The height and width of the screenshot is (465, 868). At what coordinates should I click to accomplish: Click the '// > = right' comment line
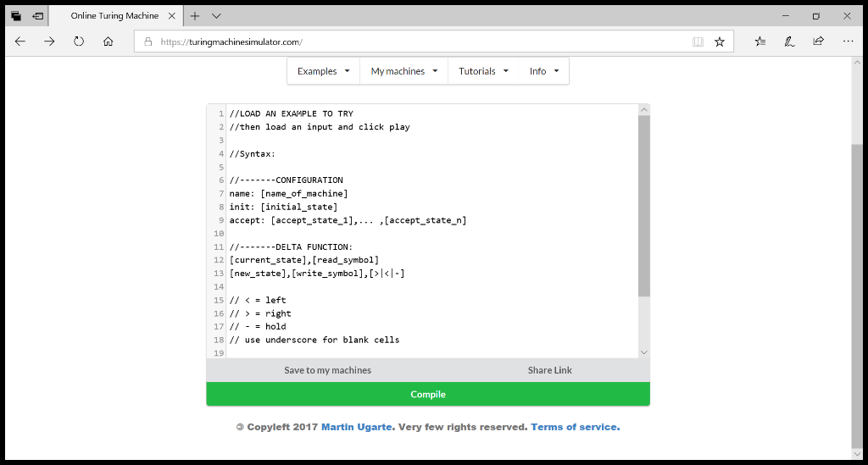(x=260, y=313)
